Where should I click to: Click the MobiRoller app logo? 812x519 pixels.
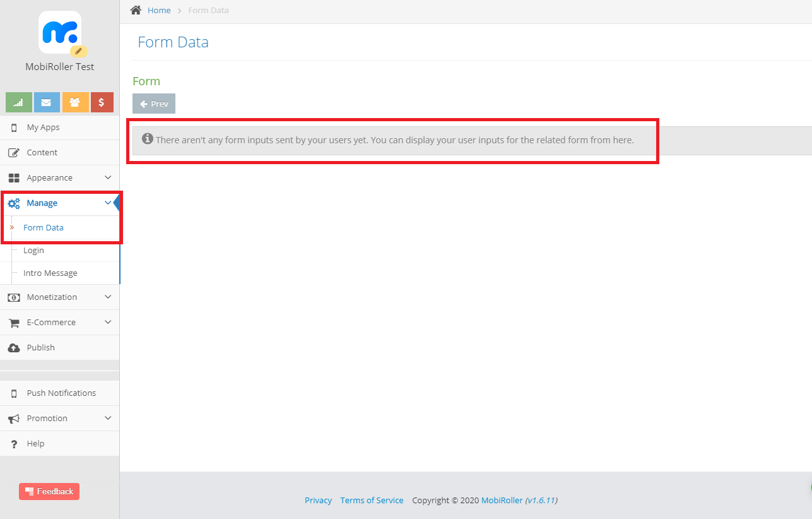(60, 32)
